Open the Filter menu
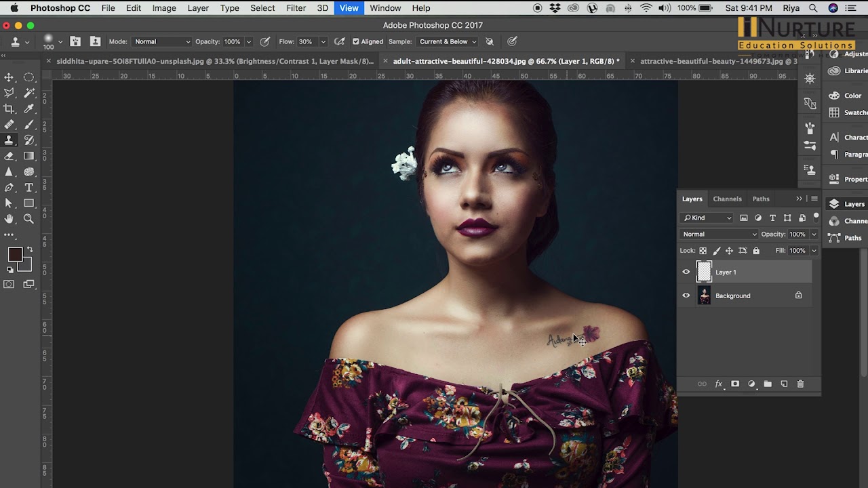 point(296,8)
